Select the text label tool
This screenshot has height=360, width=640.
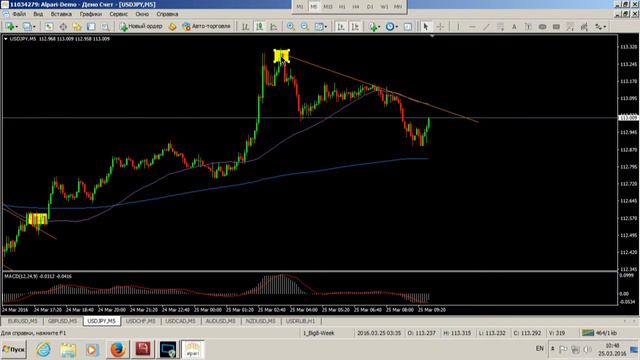[x=528, y=27]
